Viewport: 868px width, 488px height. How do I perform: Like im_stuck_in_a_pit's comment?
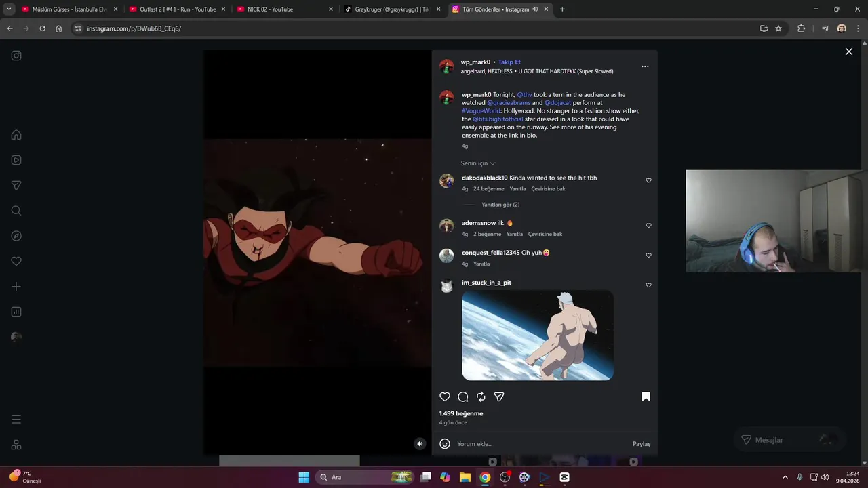coord(648,285)
